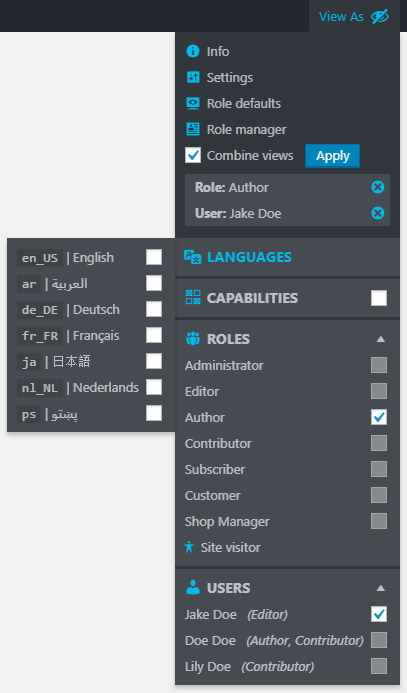This screenshot has width=407, height=693.
Task: Select the Author role label
Action: click(x=205, y=417)
